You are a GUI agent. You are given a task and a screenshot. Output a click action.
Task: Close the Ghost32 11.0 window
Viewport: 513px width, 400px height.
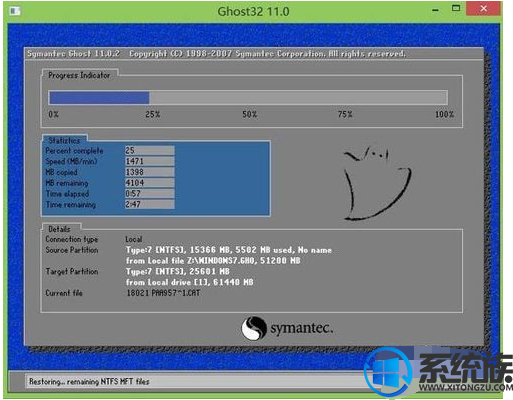483,9
